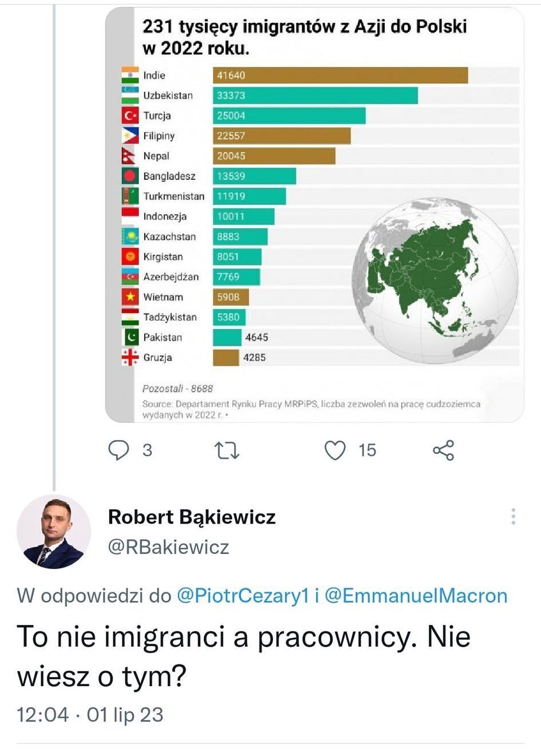
Task: Click the reply count number 3
Action: [147, 450]
